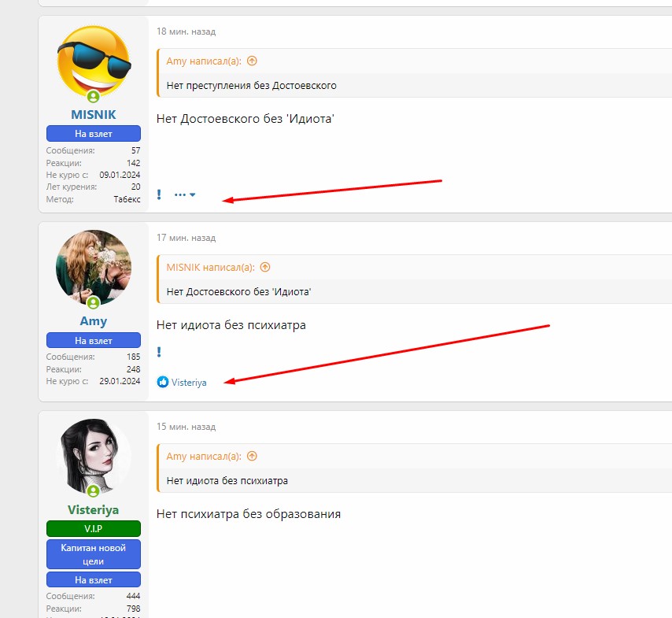The width and height of the screenshot is (672, 618).
Task: Report Amy's post with exclamation icon
Action: pyautogui.click(x=159, y=352)
